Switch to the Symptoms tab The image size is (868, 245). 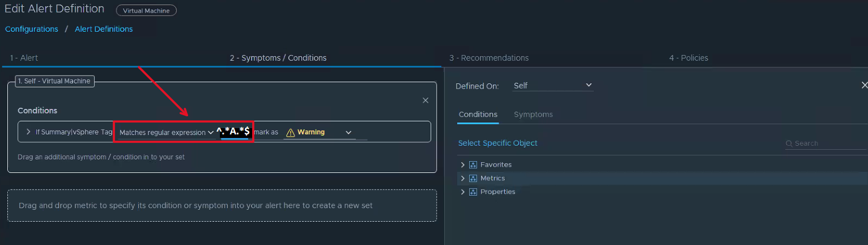(x=533, y=115)
